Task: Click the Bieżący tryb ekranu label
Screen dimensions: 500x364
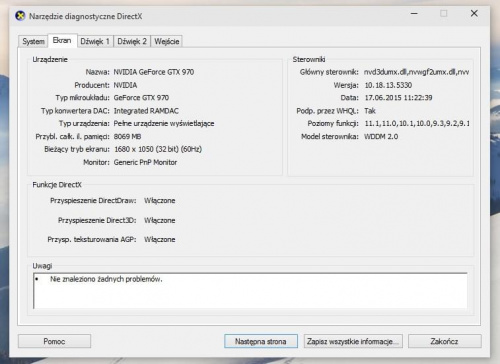Action: (77, 149)
